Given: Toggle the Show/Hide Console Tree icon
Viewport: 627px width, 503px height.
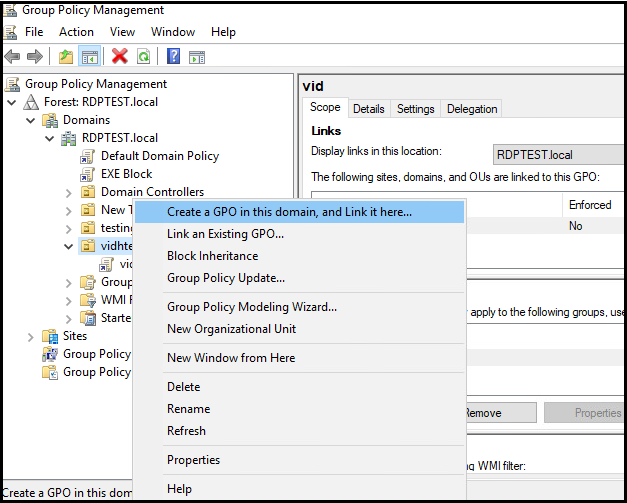Looking at the screenshot, I should [90, 56].
